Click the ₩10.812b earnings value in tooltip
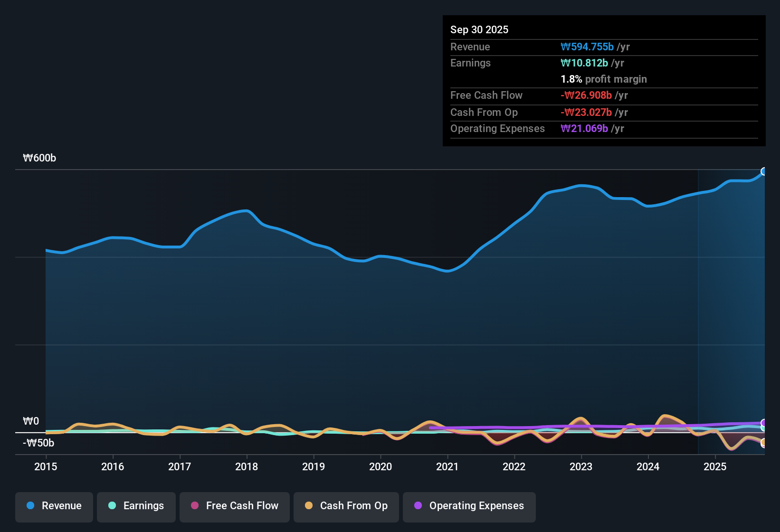This screenshot has width=780, height=532. (584, 63)
